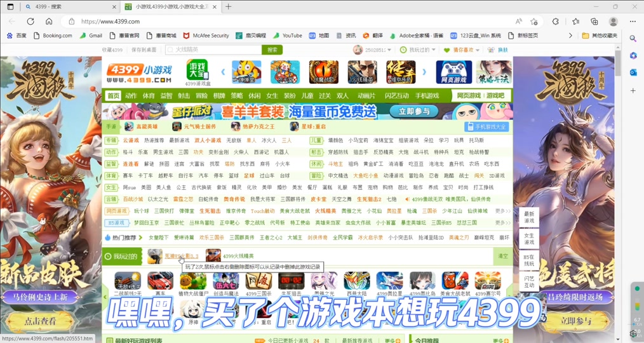Image resolution: width=644 pixels, height=343 pixels.
Task: Open the 动画片 navigation tab
Action: point(366,96)
